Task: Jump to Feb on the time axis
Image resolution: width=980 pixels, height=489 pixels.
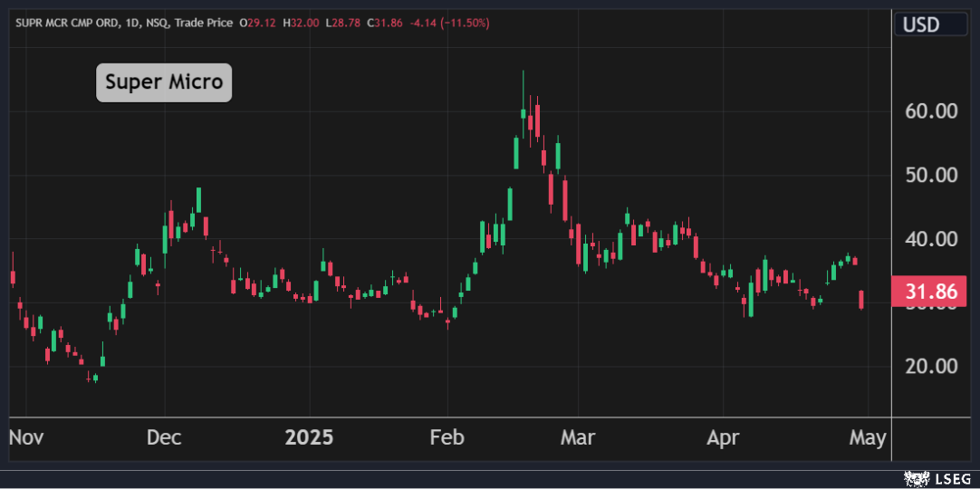Action: [447, 438]
